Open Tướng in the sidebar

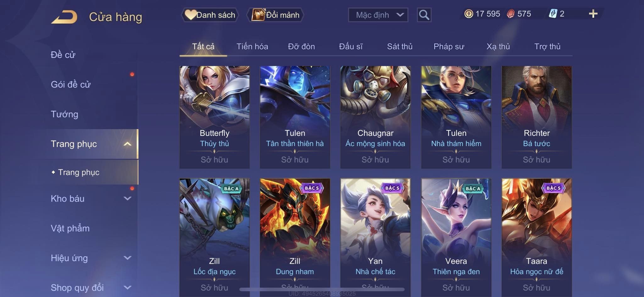tap(64, 114)
